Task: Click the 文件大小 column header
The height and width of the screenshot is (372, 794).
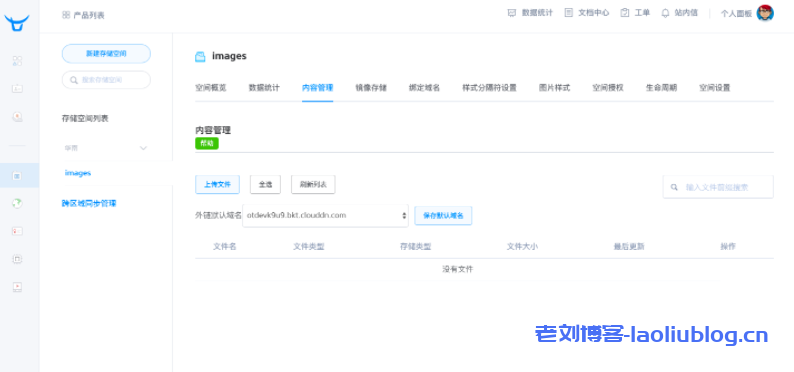Action: coord(522,246)
